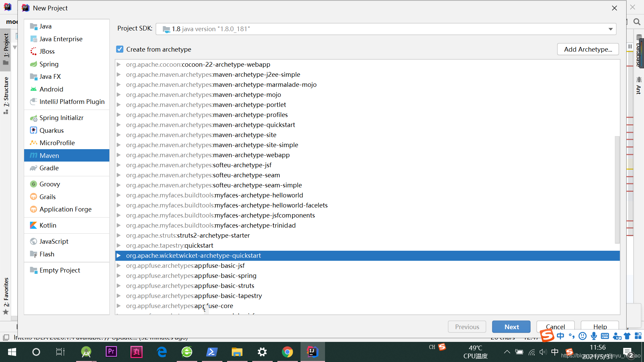Expand struts2-archetype-starter node
This screenshot has width=644, height=362.
coord(119,235)
